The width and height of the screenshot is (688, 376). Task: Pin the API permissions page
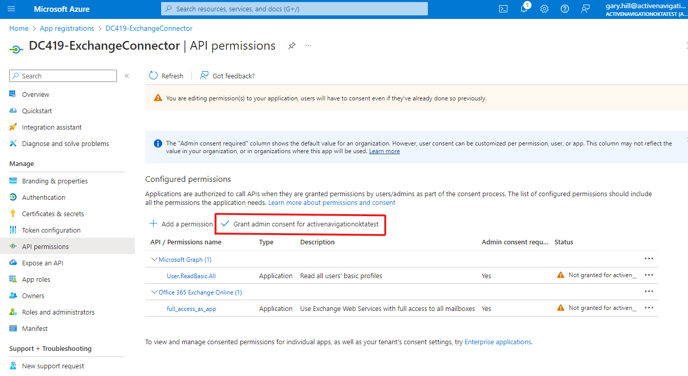pyautogui.click(x=291, y=46)
